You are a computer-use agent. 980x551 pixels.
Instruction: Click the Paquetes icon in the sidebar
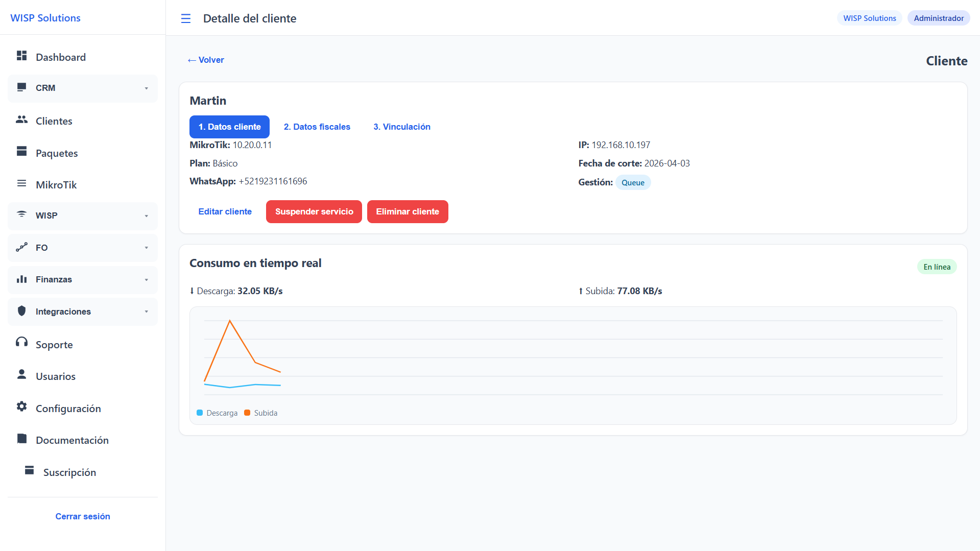click(21, 152)
